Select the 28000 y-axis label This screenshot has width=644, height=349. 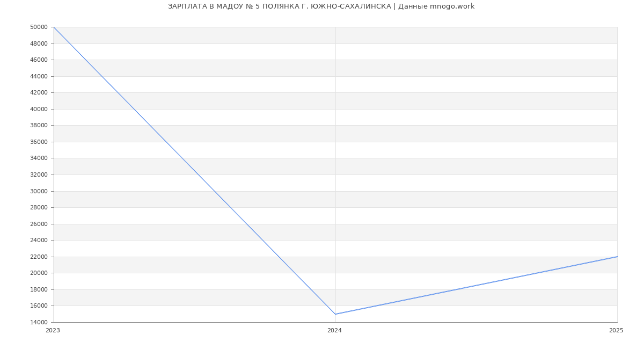point(39,207)
